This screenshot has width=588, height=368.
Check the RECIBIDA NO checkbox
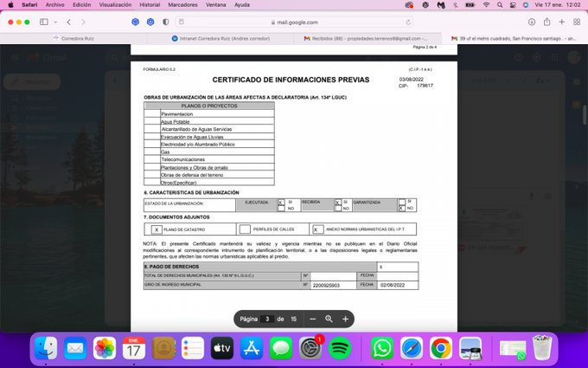(338, 208)
